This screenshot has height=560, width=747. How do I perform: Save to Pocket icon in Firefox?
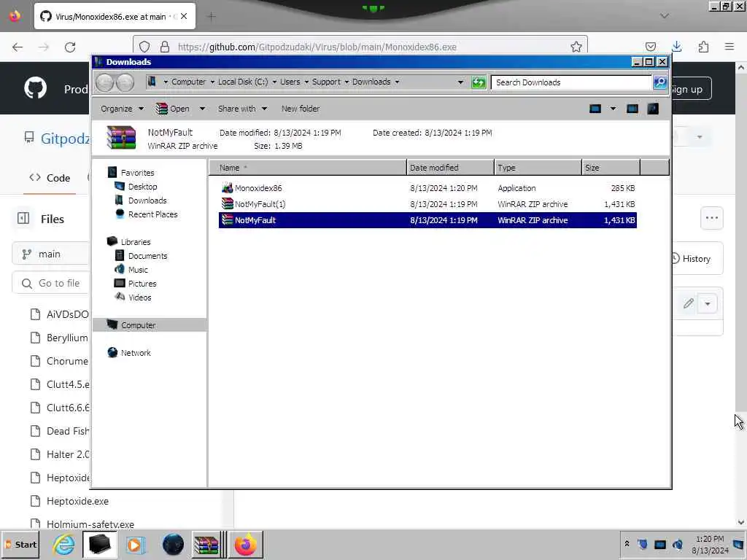point(650,47)
